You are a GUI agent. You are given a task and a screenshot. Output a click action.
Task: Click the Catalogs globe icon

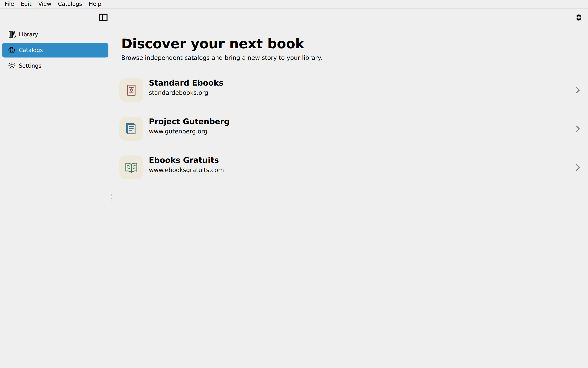(12, 50)
